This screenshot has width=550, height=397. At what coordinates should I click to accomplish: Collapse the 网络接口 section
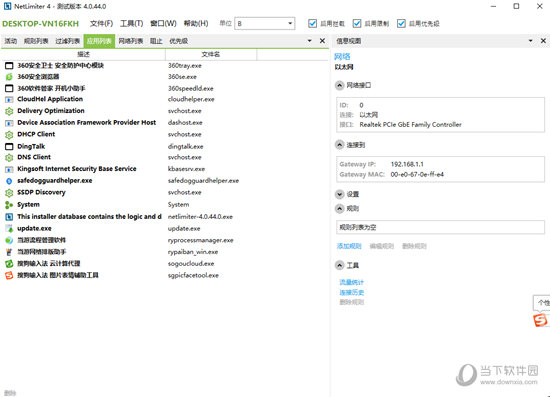(340, 85)
